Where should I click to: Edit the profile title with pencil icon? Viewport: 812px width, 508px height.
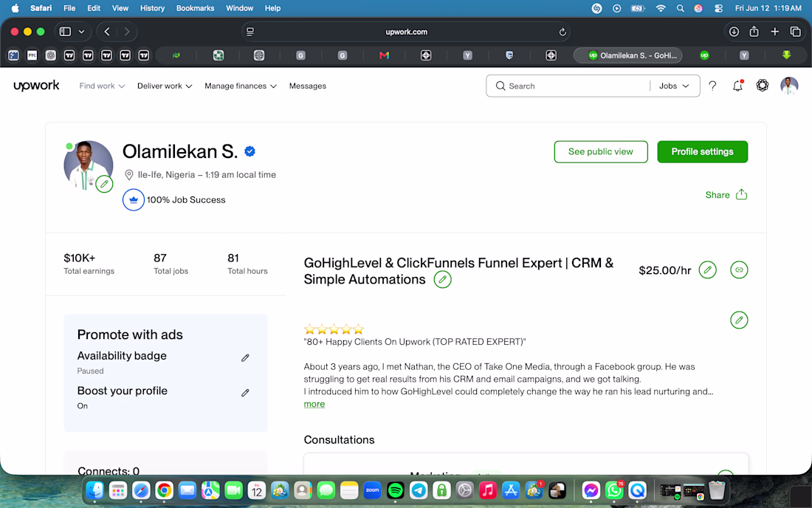click(x=442, y=280)
